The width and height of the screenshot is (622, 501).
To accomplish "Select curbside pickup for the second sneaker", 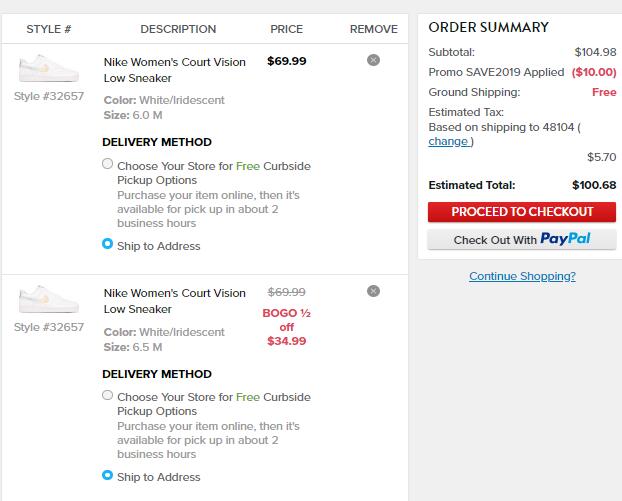I will pos(108,396).
